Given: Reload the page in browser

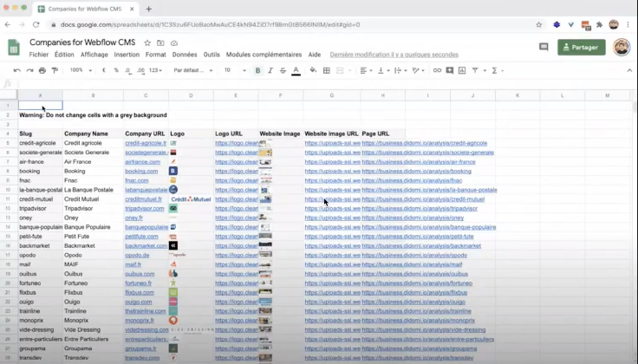Looking at the screenshot, I should tap(36, 24).
